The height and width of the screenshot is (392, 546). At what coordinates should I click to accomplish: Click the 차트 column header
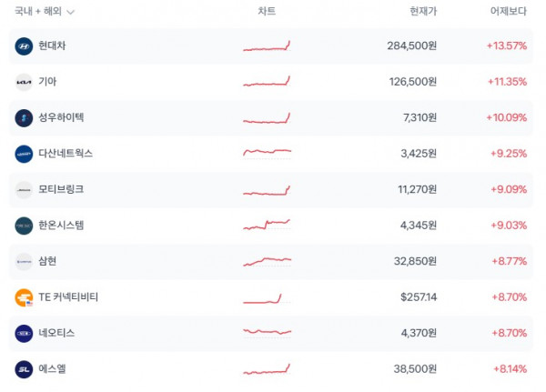click(267, 12)
